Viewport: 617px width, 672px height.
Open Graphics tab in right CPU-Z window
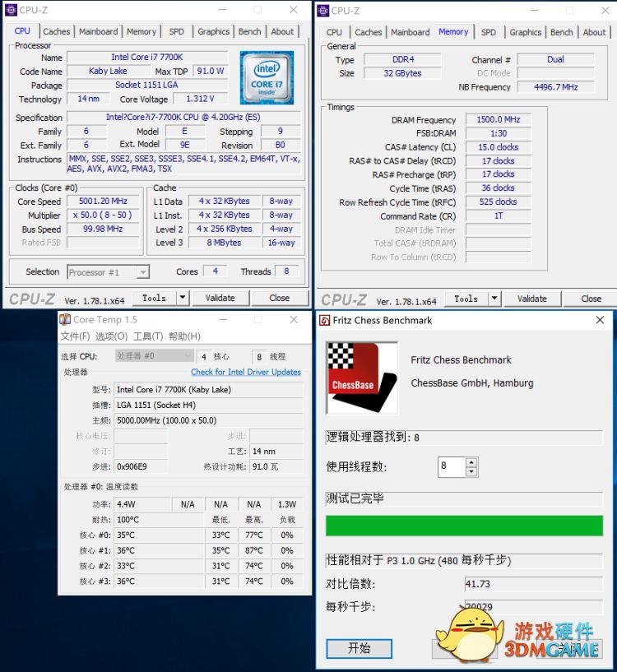tap(525, 32)
